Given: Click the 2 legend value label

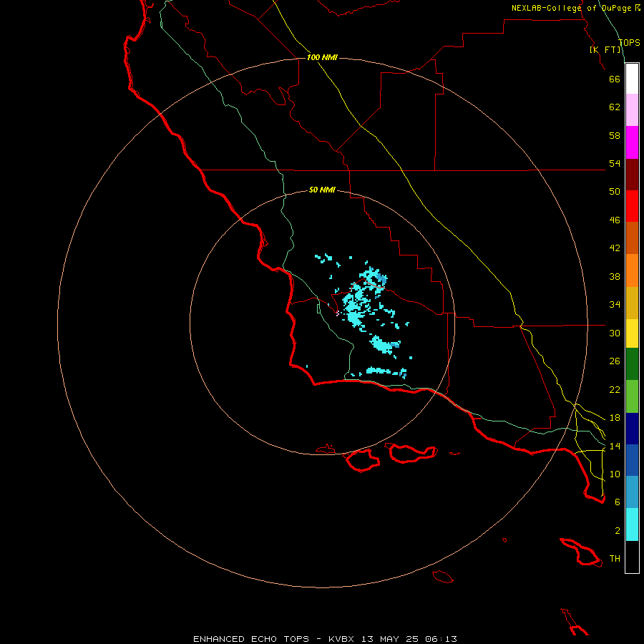Looking at the screenshot, I should point(618,531).
